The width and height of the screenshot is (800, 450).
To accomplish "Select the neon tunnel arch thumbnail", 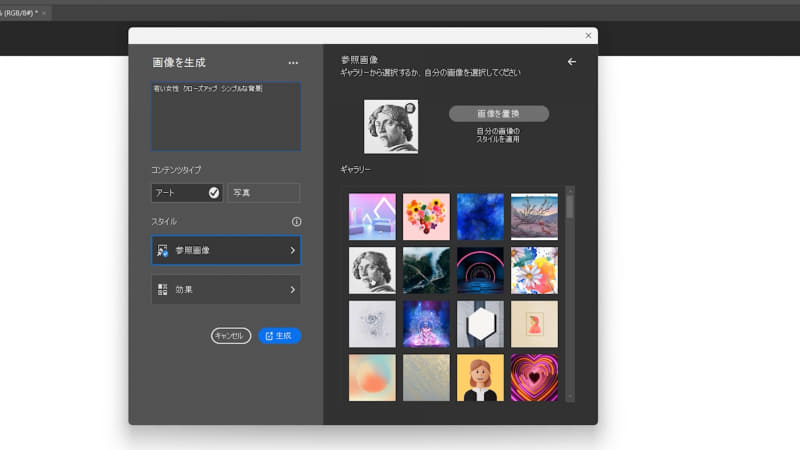I will (x=480, y=270).
